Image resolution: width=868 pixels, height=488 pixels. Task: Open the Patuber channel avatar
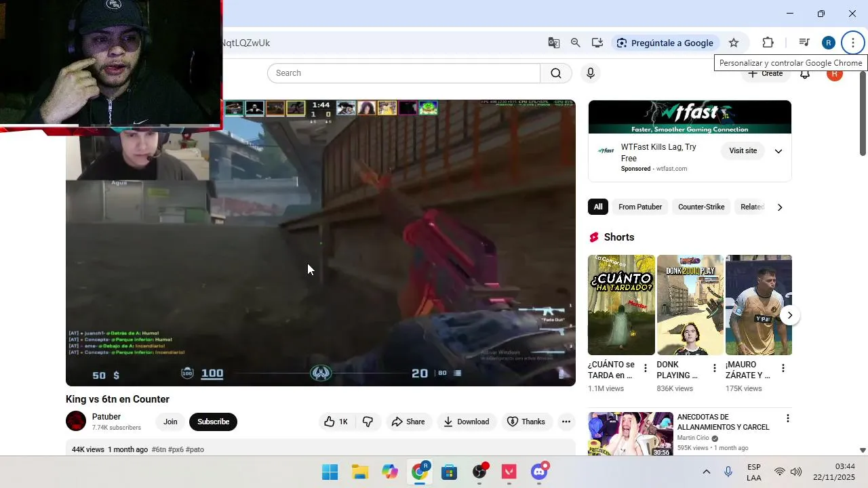(76, 421)
